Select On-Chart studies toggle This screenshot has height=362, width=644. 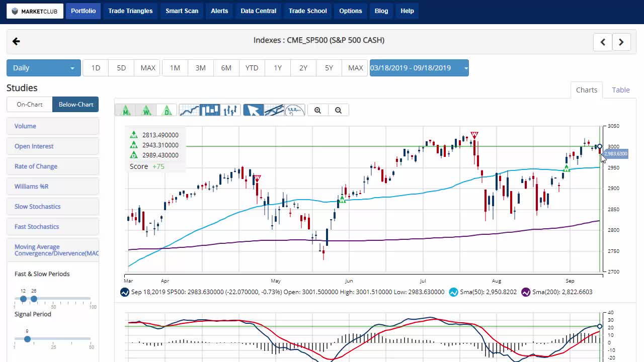point(30,105)
